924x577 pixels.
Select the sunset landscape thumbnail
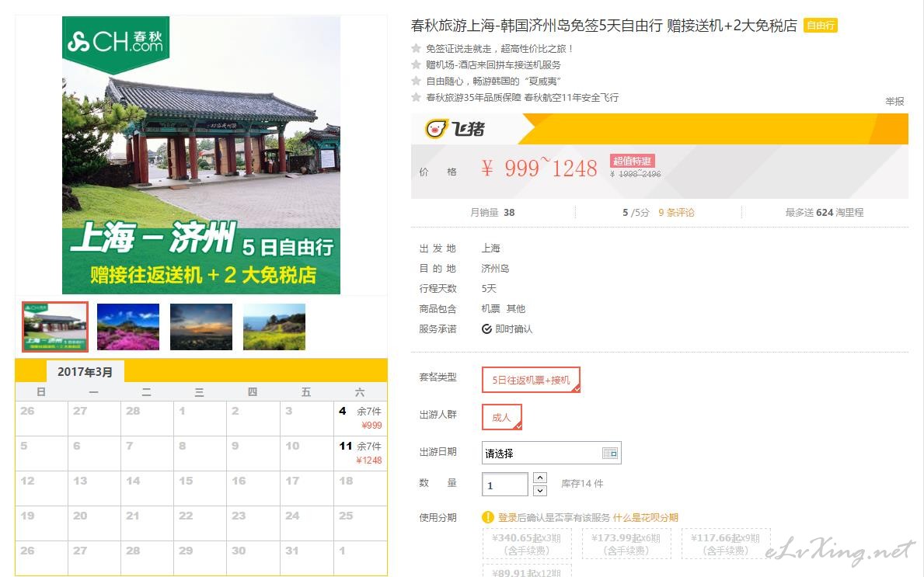click(201, 327)
